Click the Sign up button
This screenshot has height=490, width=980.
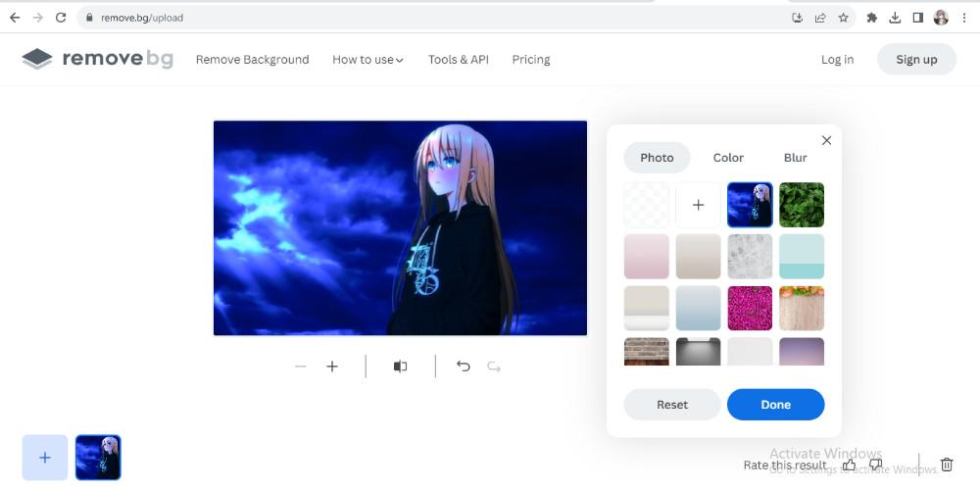point(916,60)
